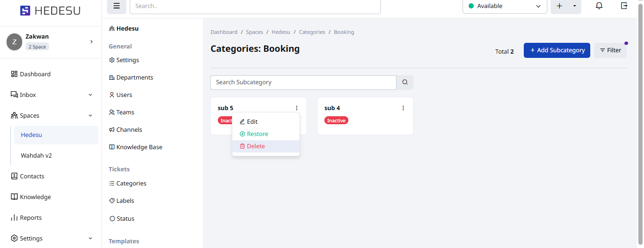The width and height of the screenshot is (644, 248).
Task: Collapse the Spaces sidebar section
Action: pyautogui.click(x=90, y=116)
